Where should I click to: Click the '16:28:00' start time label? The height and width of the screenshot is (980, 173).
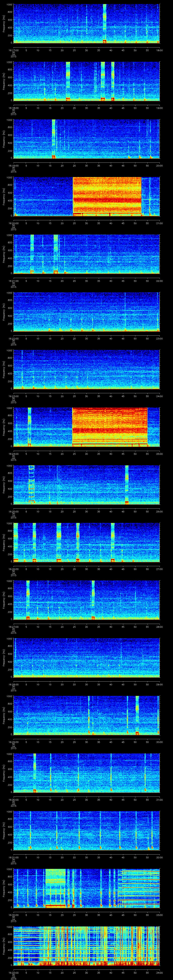point(13,684)
